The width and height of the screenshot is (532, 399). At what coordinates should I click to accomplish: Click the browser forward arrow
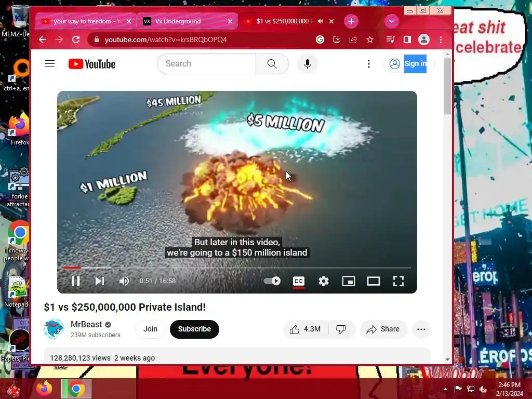tap(59, 39)
